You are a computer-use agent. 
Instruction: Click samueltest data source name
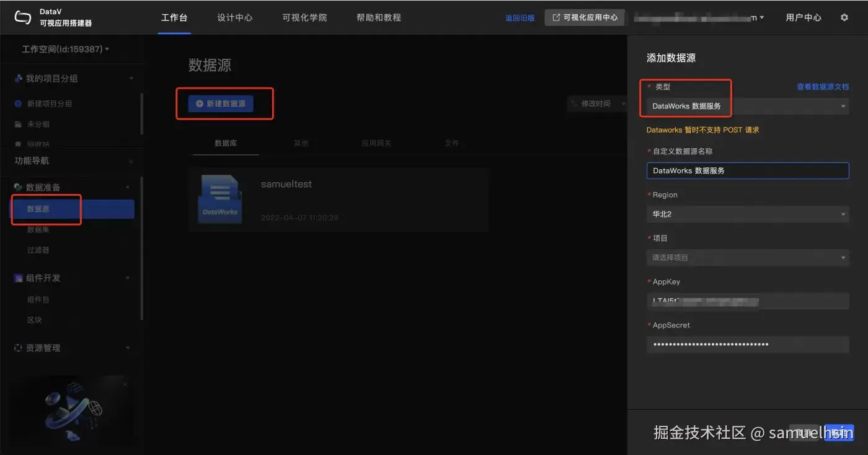point(286,184)
